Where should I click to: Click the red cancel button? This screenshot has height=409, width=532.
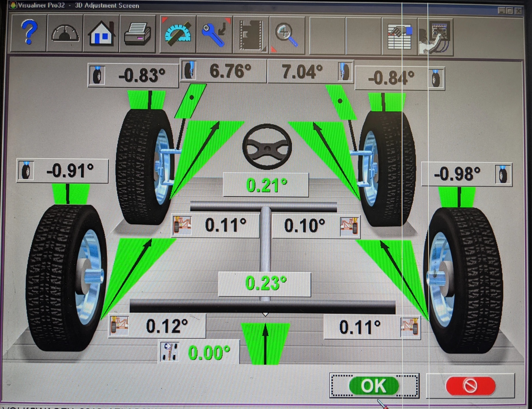470,385
